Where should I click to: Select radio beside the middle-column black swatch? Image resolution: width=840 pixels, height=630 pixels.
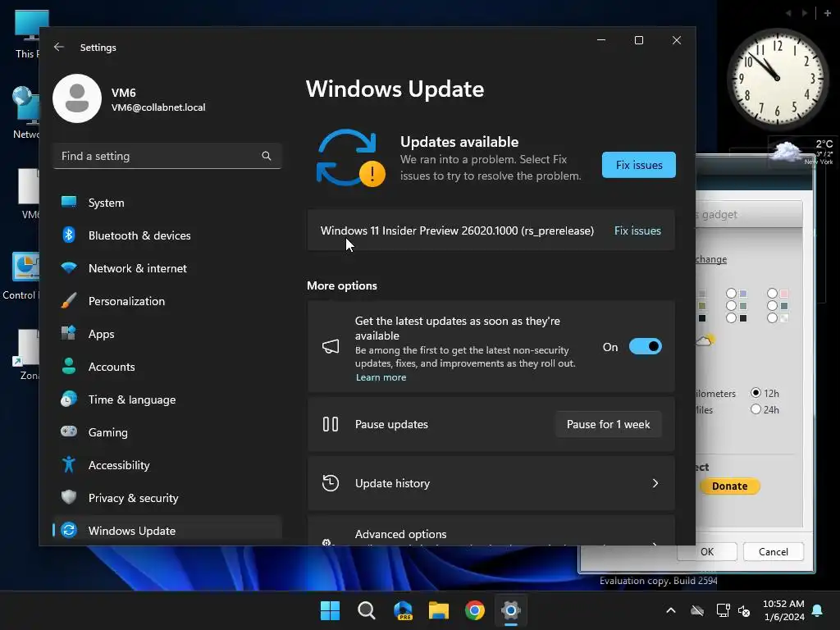(x=731, y=317)
